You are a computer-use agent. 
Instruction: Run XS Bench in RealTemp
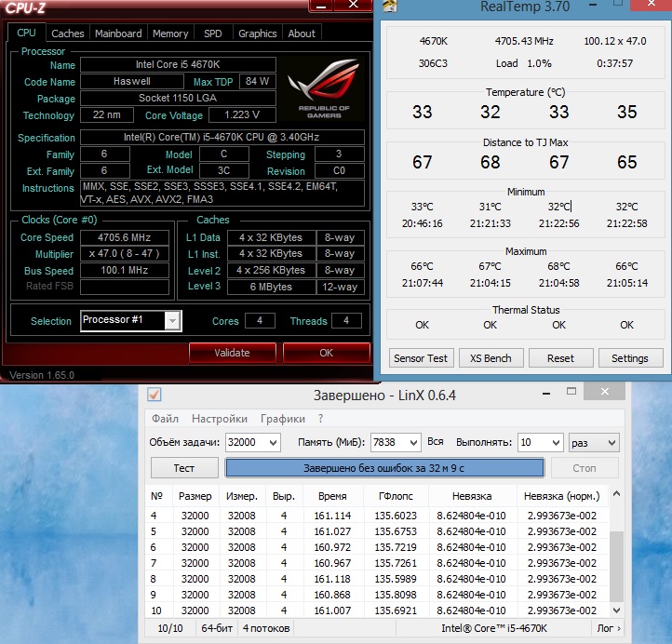coord(491,358)
